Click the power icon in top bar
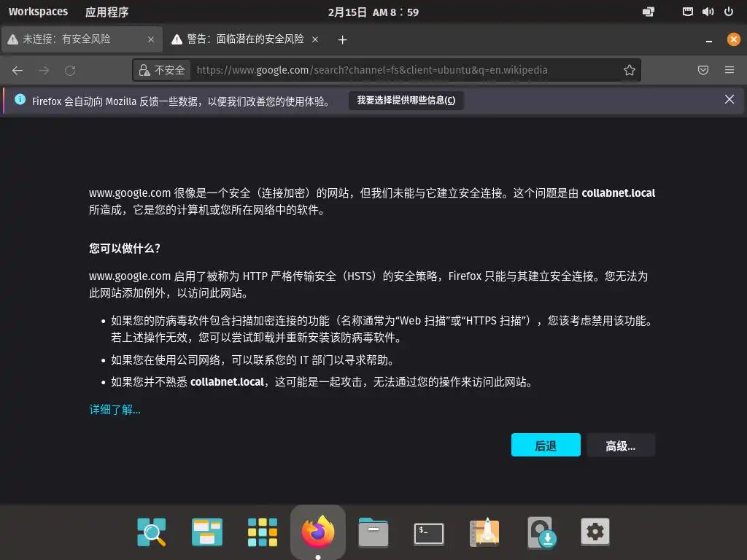 pos(729,12)
